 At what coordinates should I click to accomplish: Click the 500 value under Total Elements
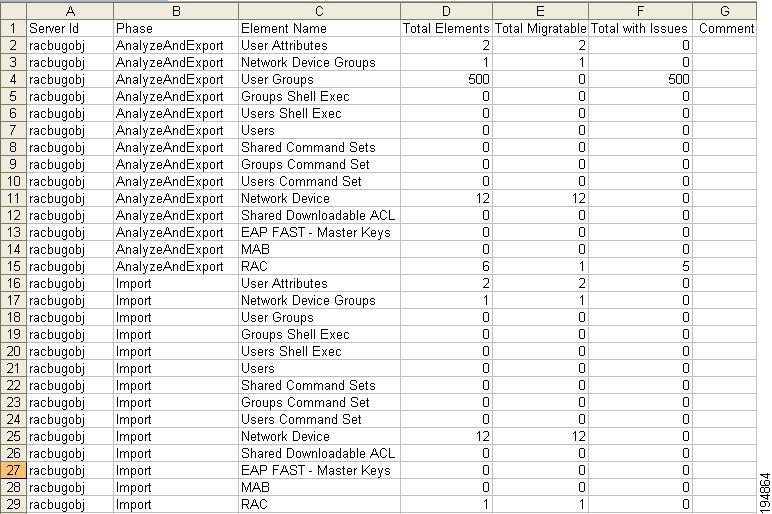point(446,79)
